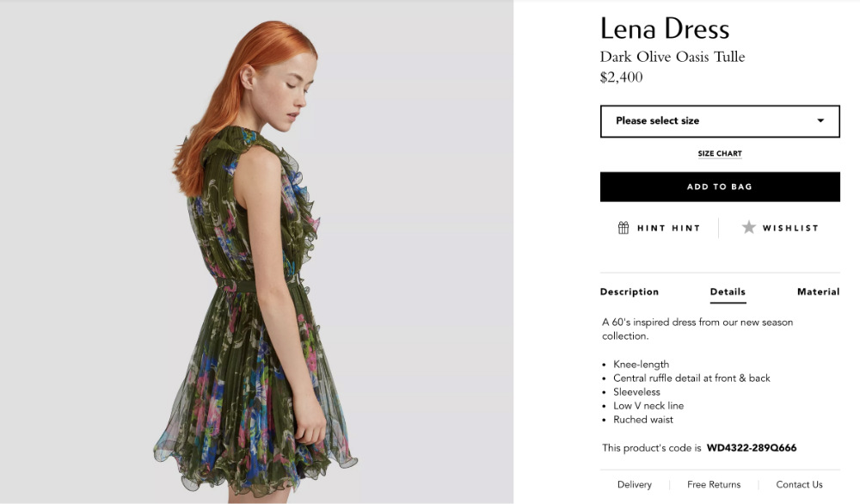Go to the Contact Us link
The image size is (860, 504).
799,484
